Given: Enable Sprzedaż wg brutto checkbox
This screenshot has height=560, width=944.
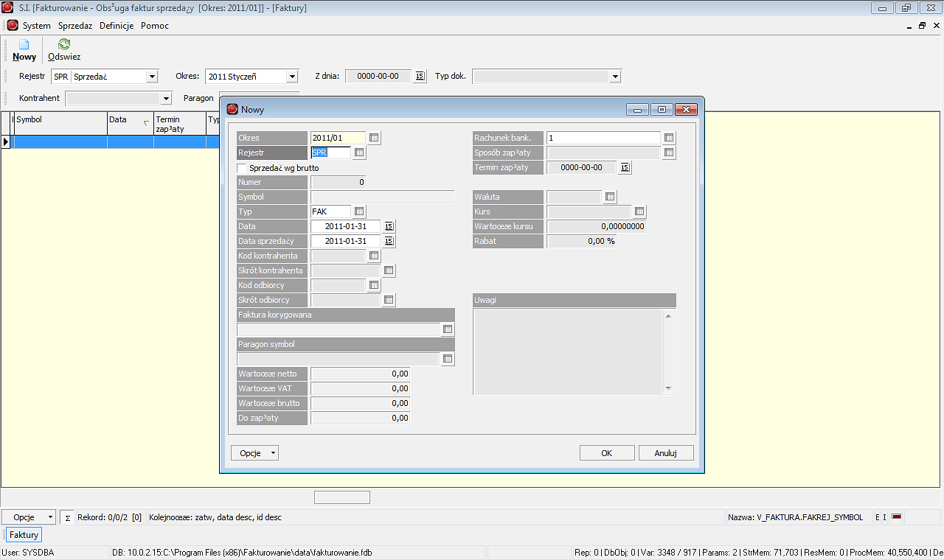Looking at the screenshot, I should pos(242,167).
